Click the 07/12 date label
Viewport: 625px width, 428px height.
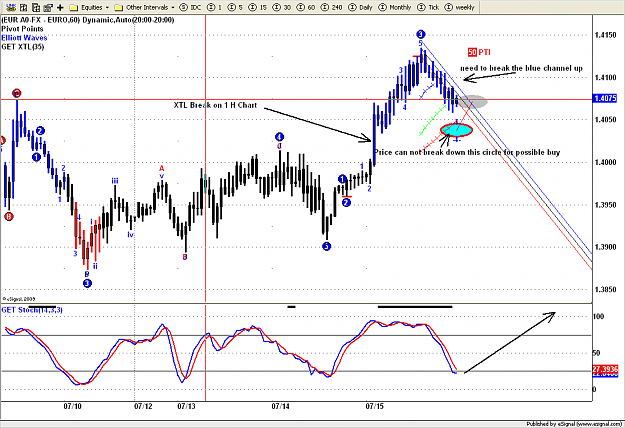pyautogui.click(x=143, y=406)
